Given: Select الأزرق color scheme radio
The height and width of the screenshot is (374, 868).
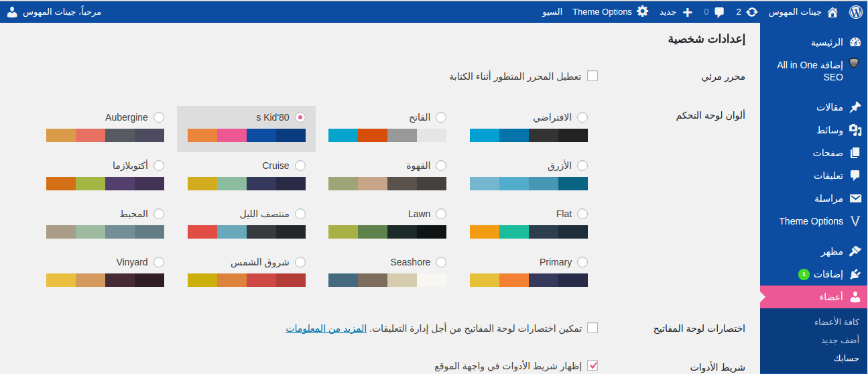Looking at the screenshot, I should [x=582, y=166].
